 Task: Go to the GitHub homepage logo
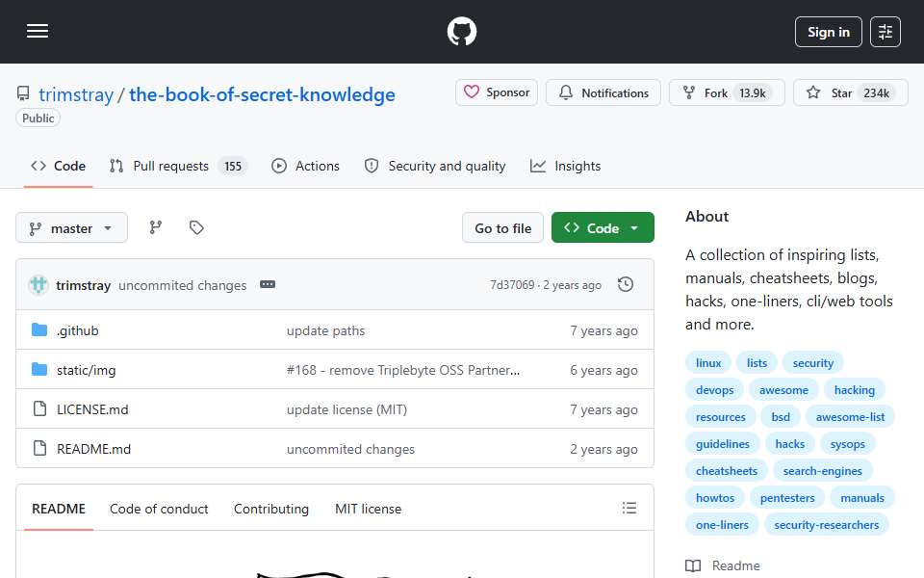(461, 31)
